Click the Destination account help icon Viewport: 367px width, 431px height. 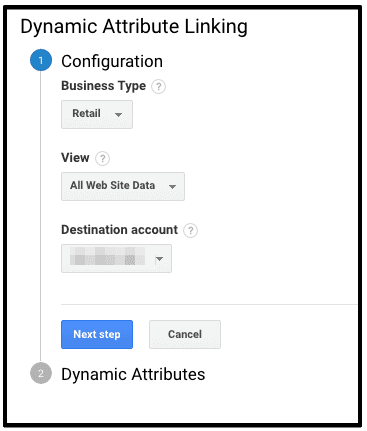click(x=190, y=231)
